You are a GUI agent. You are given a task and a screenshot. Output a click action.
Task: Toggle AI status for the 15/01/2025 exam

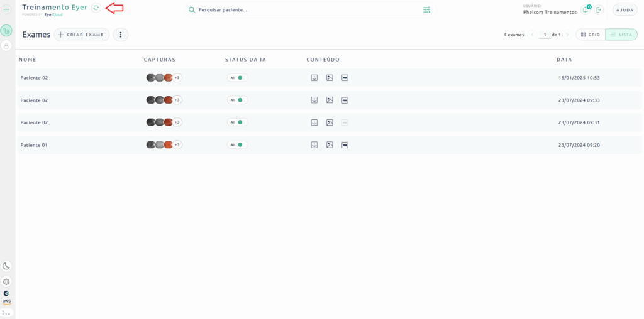(x=237, y=78)
